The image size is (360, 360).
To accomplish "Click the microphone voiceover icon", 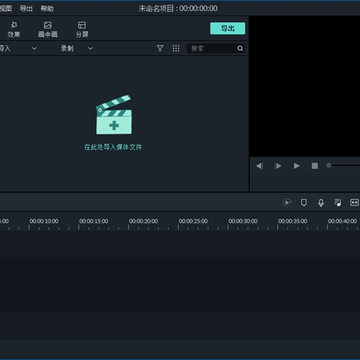I will click(x=321, y=203).
